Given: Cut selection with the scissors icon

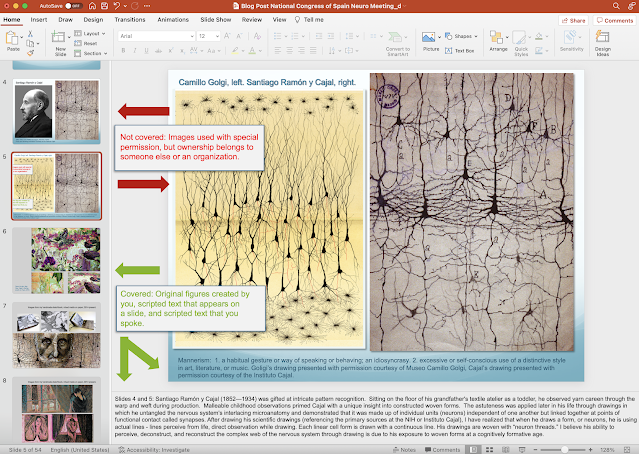Looking at the screenshot, I should (30, 34).
